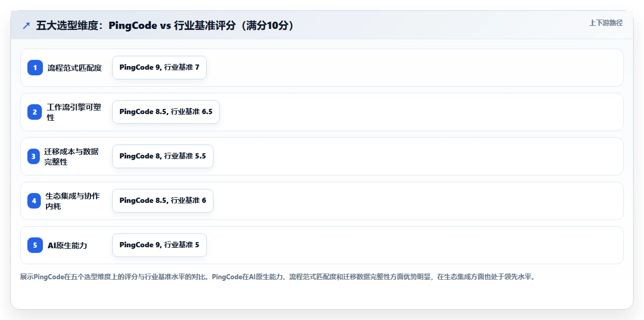Viewport: 644px width, 320px height.
Task: Click the number 4 badge
Action: [34, 201]
